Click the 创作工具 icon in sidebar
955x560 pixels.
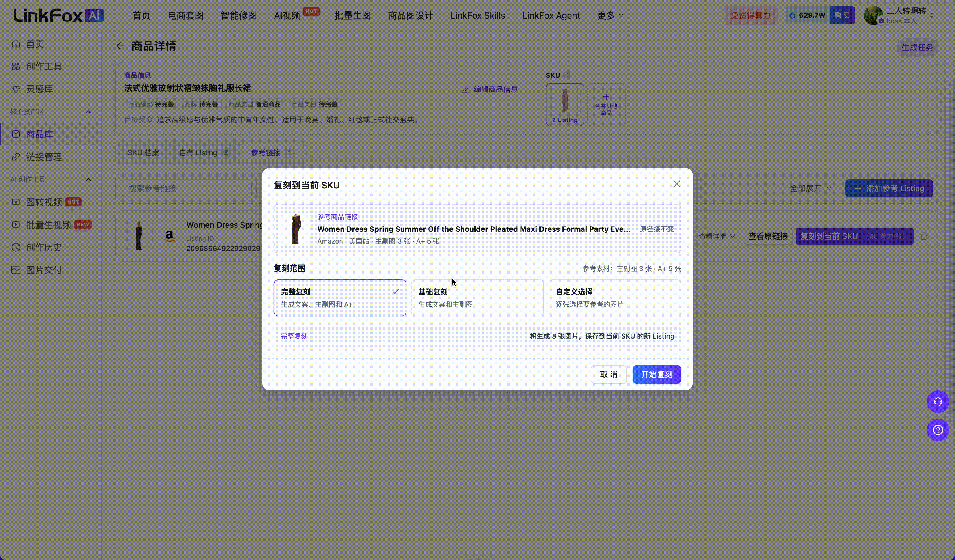16,66
